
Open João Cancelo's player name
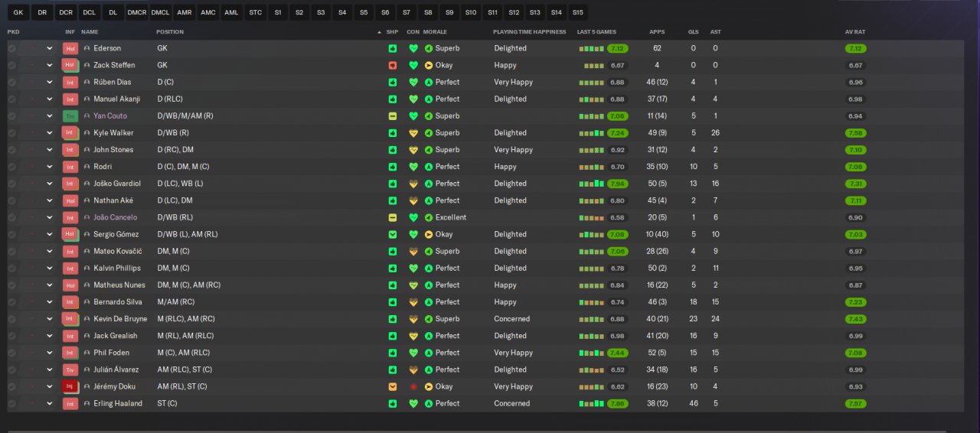[116, 217]
